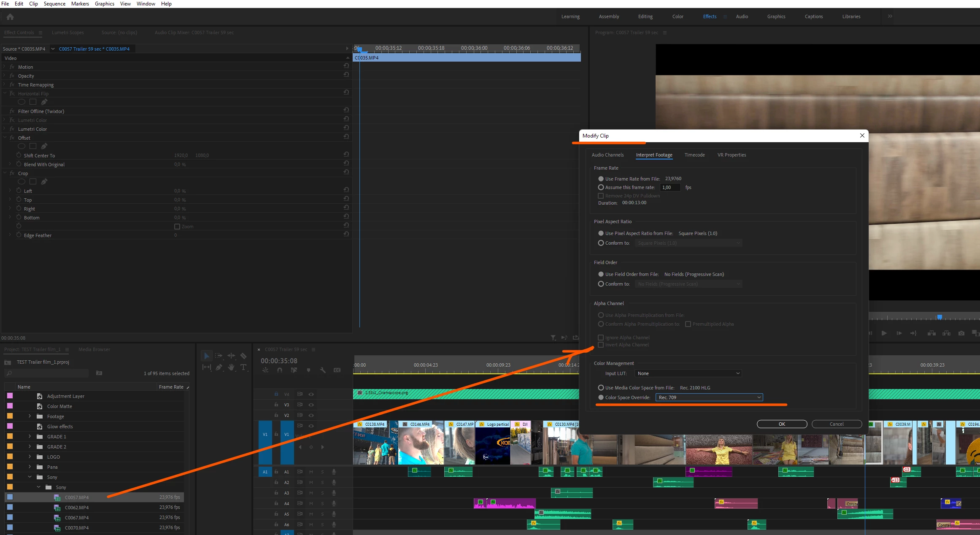The height and width of the screenshot is (535, 980).
Task: Toggle timeline snapping magnet icon
Action: (x=280, y=370)
